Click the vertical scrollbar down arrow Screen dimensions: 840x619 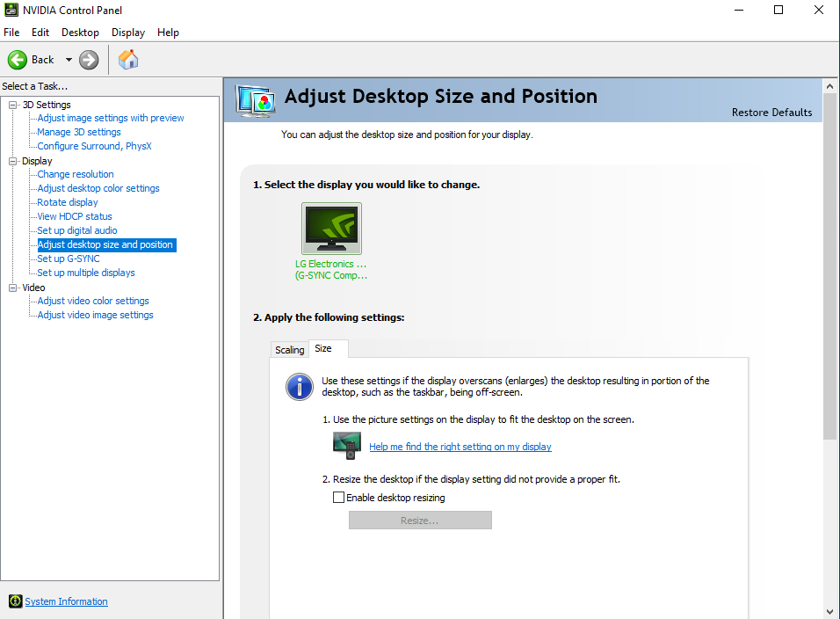(829, 611)
